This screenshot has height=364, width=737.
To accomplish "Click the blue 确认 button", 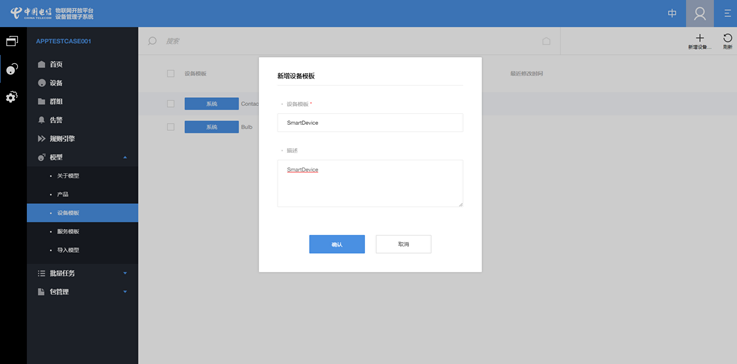I will [337, 244].
